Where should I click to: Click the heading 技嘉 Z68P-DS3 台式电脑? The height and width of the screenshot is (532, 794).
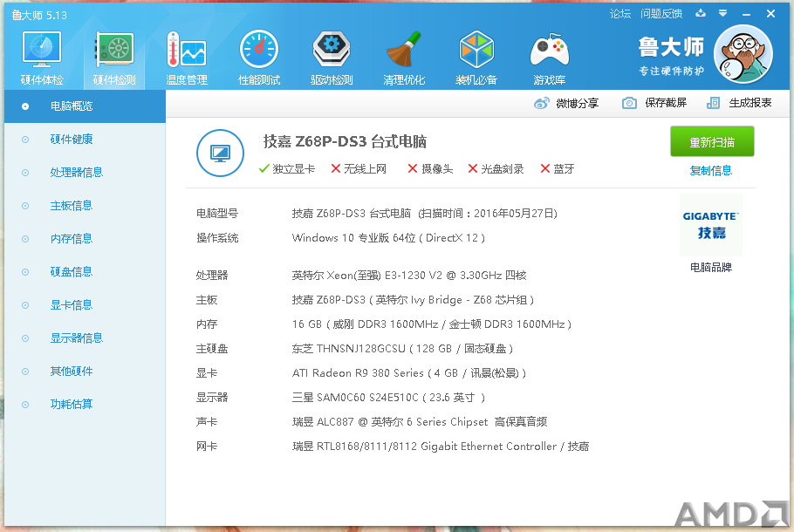pyautogui.click(x=345, y=142)
